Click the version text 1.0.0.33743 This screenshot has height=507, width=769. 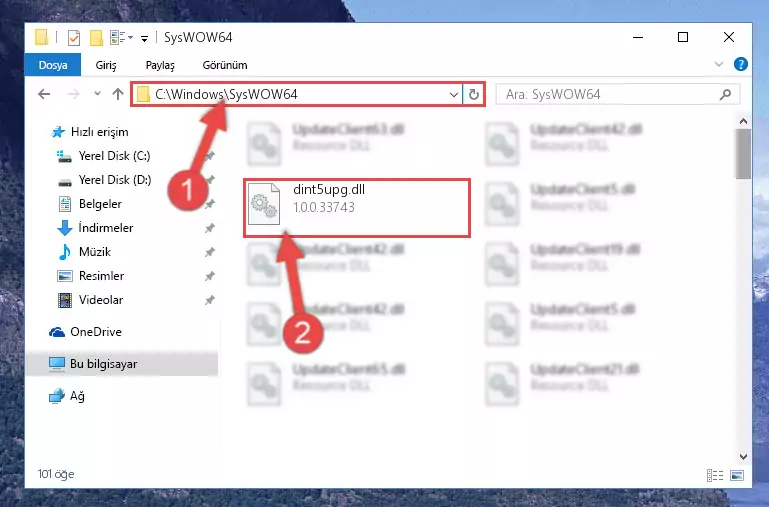click(x=324, y=207)
